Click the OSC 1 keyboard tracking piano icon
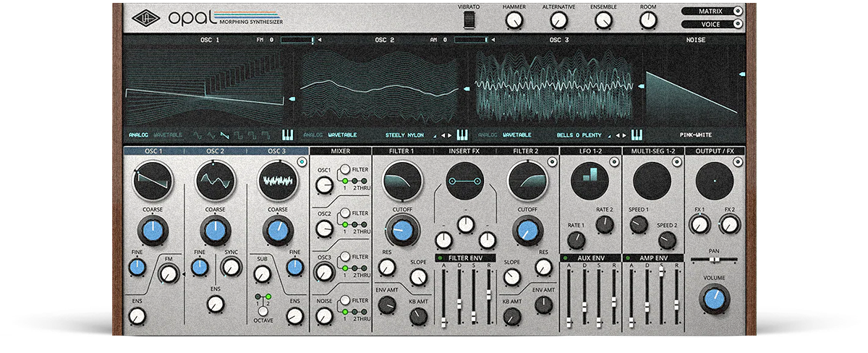868x353 pixels. (x=287, y=135)
